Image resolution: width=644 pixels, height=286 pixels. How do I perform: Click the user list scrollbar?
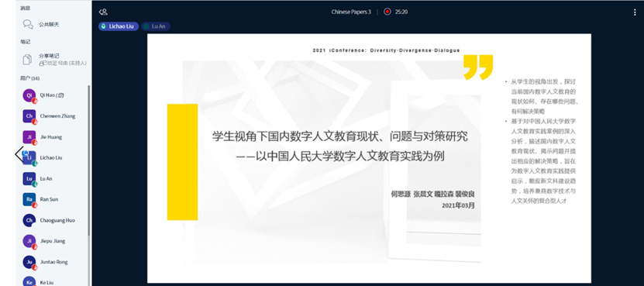pos(88,160)
